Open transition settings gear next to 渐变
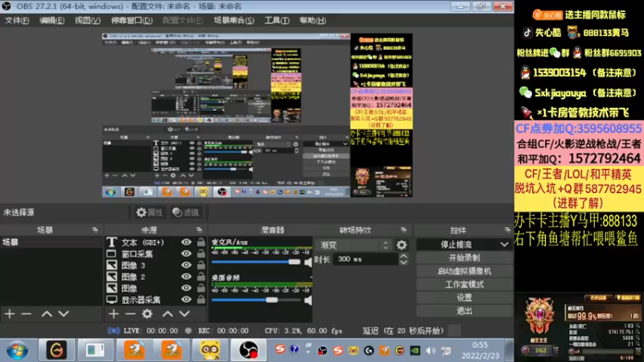The width and height of the screenshot is (644, 362). click(402, 245)
